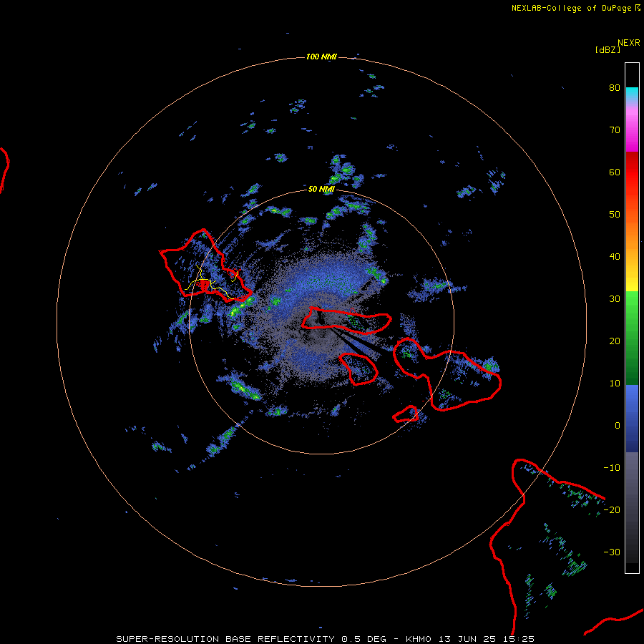Viewport: 644px width, 644px height.
Task: Click SUPER-RESOLUTION BASE REFLECTIVITY caption text
Action: 226,639
